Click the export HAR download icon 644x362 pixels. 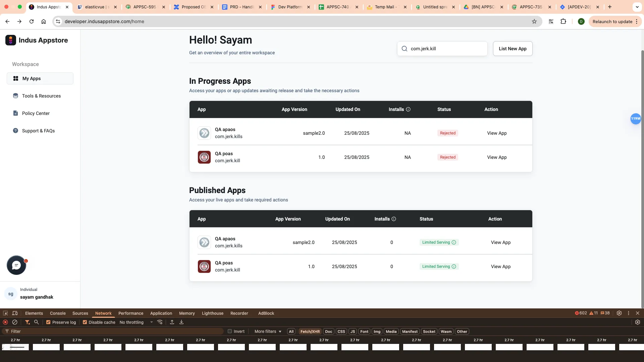click(181, 322)
